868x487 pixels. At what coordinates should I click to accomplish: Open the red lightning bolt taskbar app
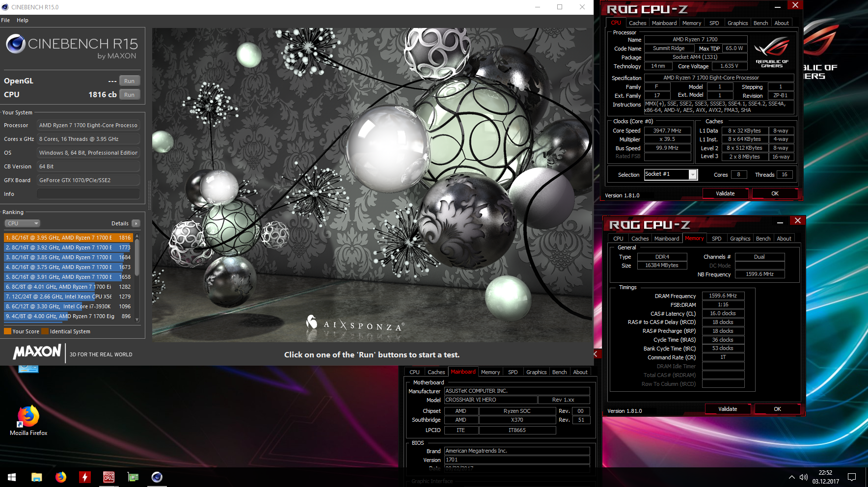[85, 477]
